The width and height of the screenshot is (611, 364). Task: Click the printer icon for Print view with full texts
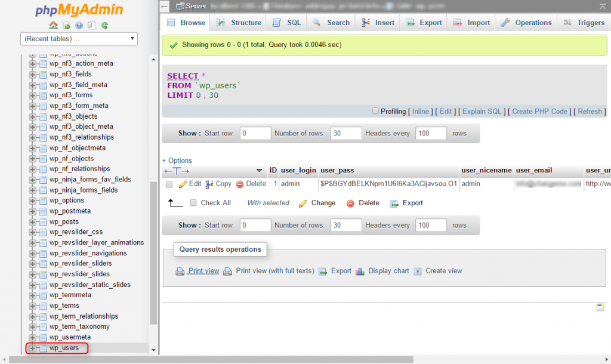click(x=227, y=272)
